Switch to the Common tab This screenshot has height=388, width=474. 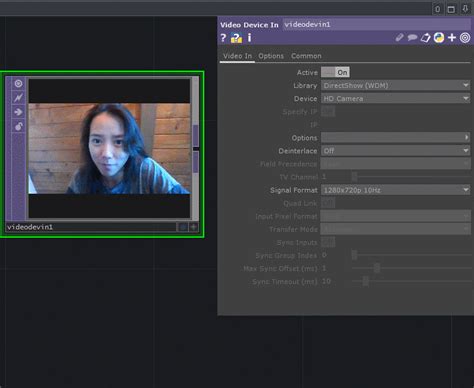[306, 56]
